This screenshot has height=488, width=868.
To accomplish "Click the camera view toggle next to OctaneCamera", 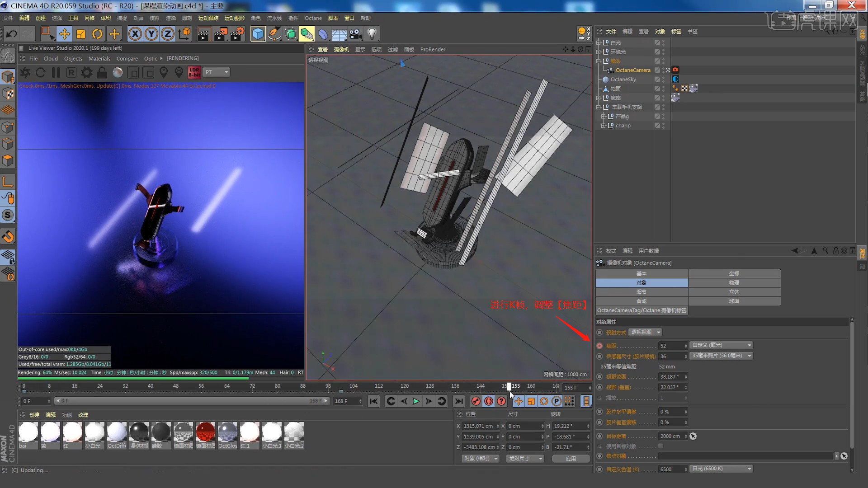I will 668,70.
